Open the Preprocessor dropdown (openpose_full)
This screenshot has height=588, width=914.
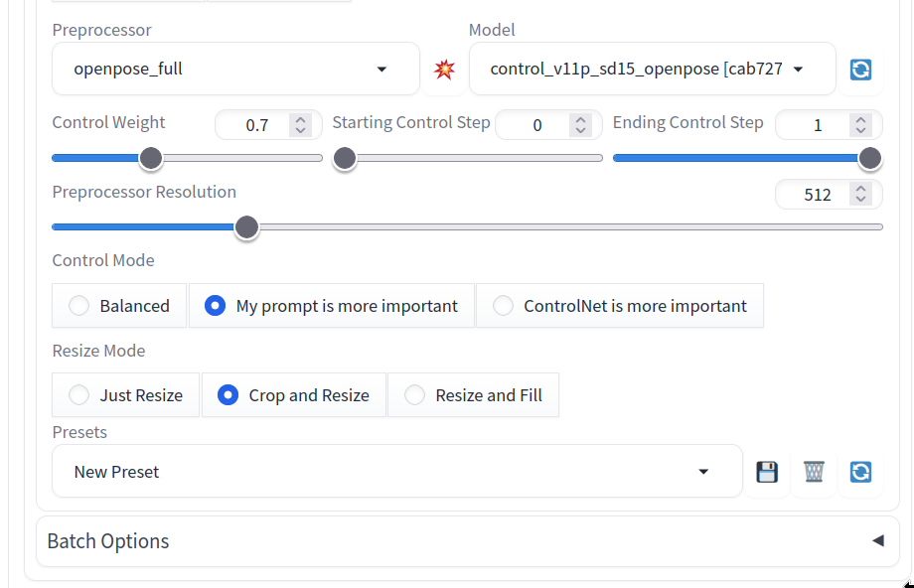pyautogui.click(x=235, y=70)
